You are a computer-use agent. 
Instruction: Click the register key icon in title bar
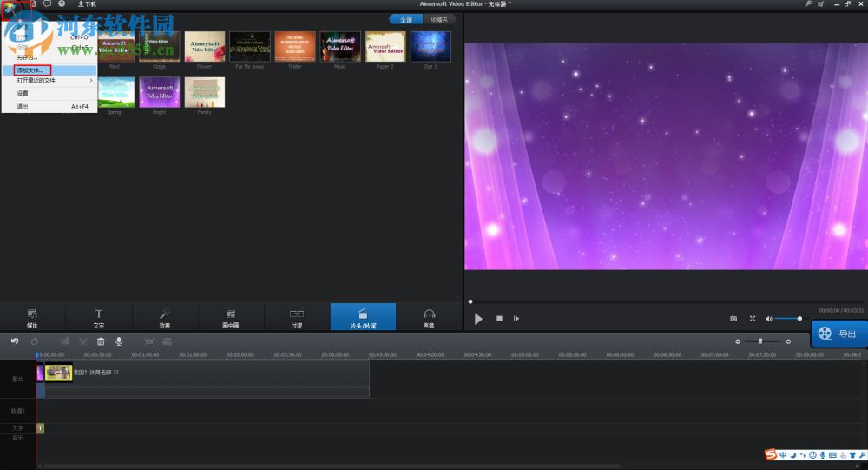point(808,3)
